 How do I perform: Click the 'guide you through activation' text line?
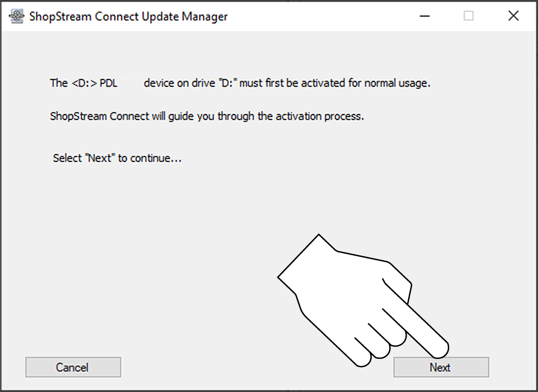coord(207,116)
